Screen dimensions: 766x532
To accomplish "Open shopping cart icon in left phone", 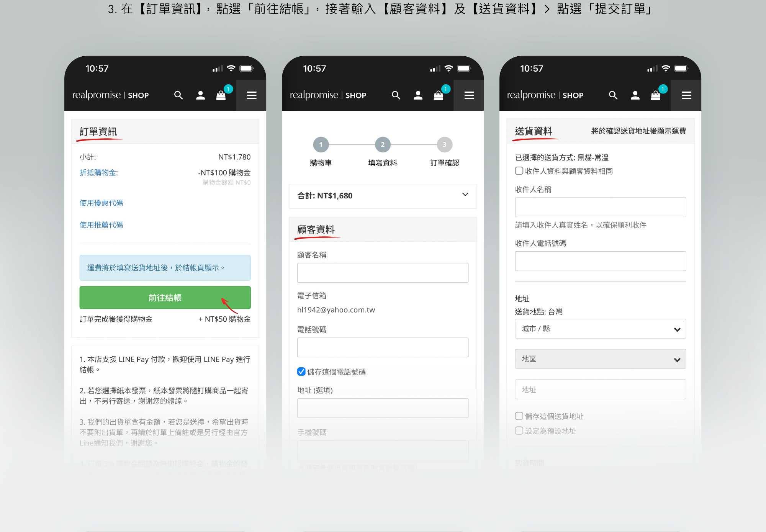I will click(x=221, y=95).
